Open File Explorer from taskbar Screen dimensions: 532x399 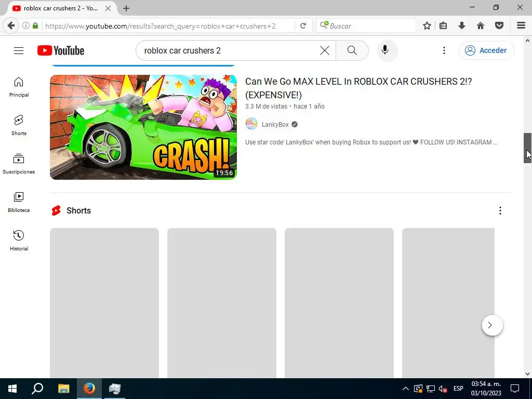[x=63, y=389]
